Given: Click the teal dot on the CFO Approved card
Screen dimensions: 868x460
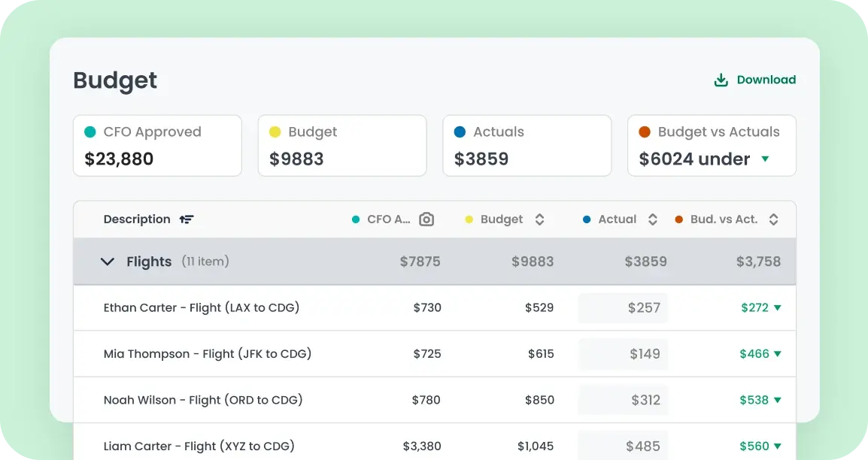Looking at the screenshot, I should tap(89, 132).
